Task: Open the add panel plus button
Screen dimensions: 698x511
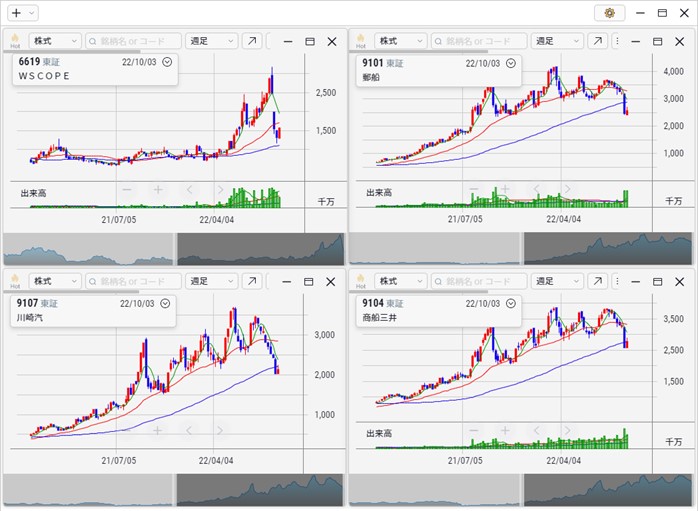Action: (16, 13)
